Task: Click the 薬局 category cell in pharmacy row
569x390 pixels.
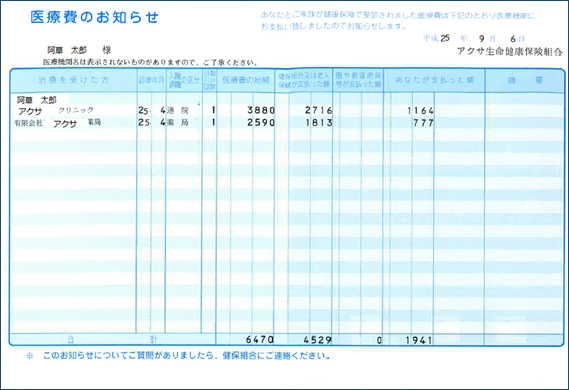Action: click(178, 123)
